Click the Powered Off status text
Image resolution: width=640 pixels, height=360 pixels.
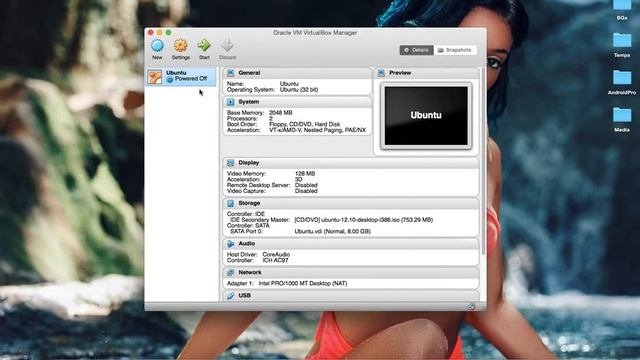pos(191,78)
